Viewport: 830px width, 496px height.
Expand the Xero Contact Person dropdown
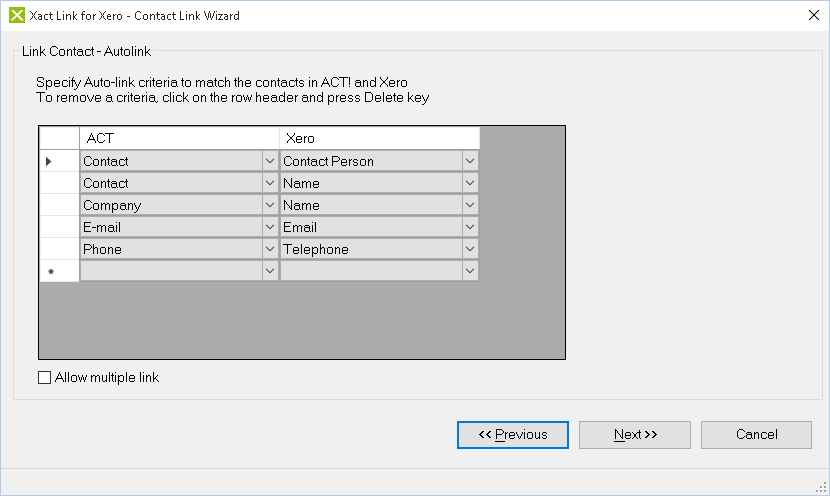[x=470, y=161]
